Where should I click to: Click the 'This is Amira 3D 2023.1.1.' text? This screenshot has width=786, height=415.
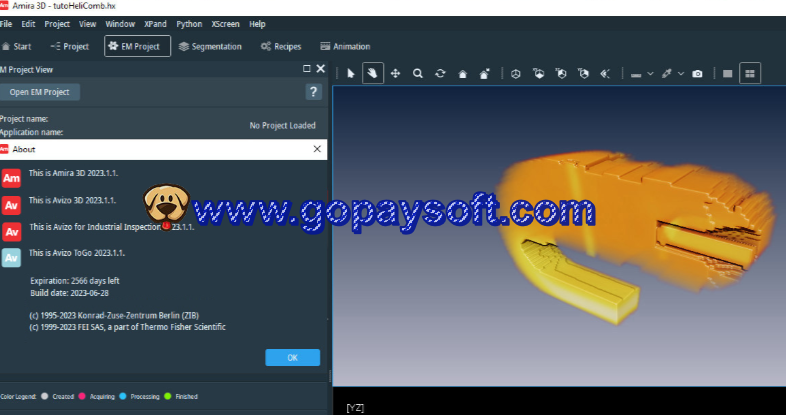(73, 173)
